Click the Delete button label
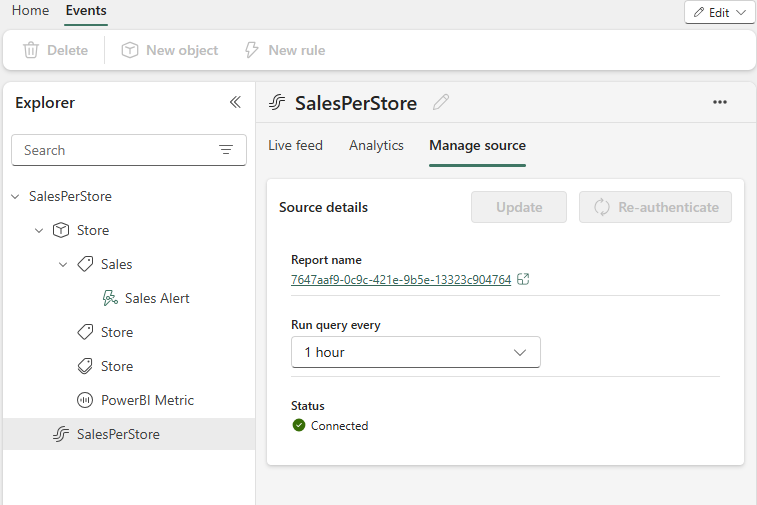757x505 pixels. 68,50
